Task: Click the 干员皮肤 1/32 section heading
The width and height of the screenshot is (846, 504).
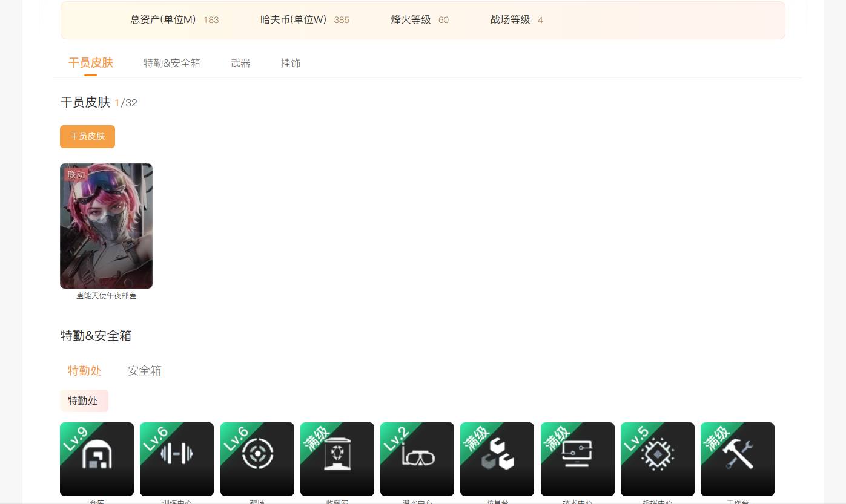Action: click(x=99, y=102)
